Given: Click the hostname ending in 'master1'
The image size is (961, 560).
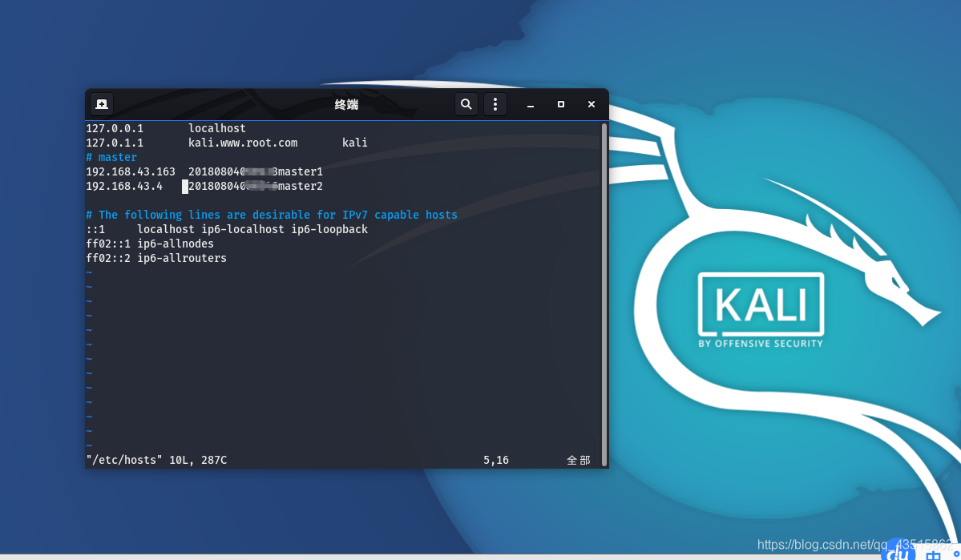Looking at the screenshot, I should click(256, 171).
